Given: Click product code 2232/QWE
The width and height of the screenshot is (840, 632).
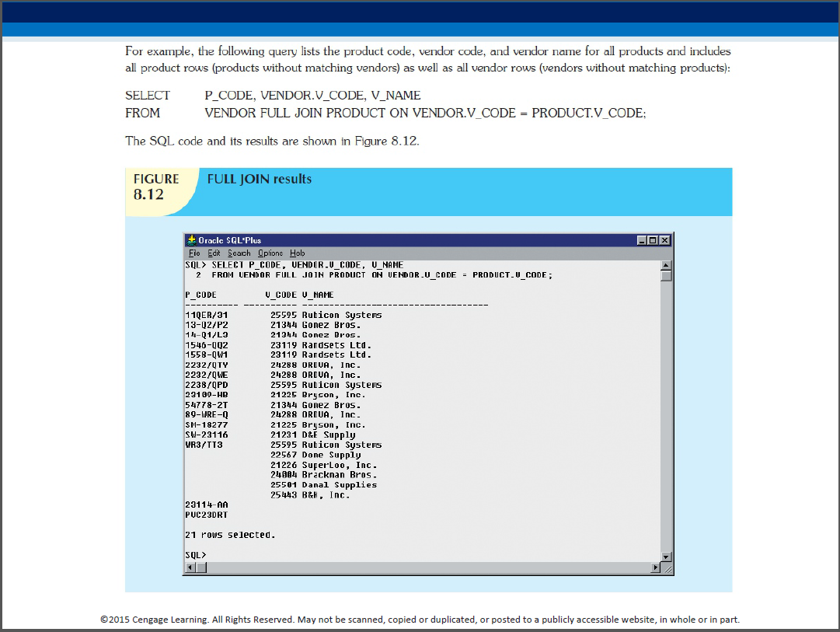Looking at the screenshot, I should pos(206,375).
